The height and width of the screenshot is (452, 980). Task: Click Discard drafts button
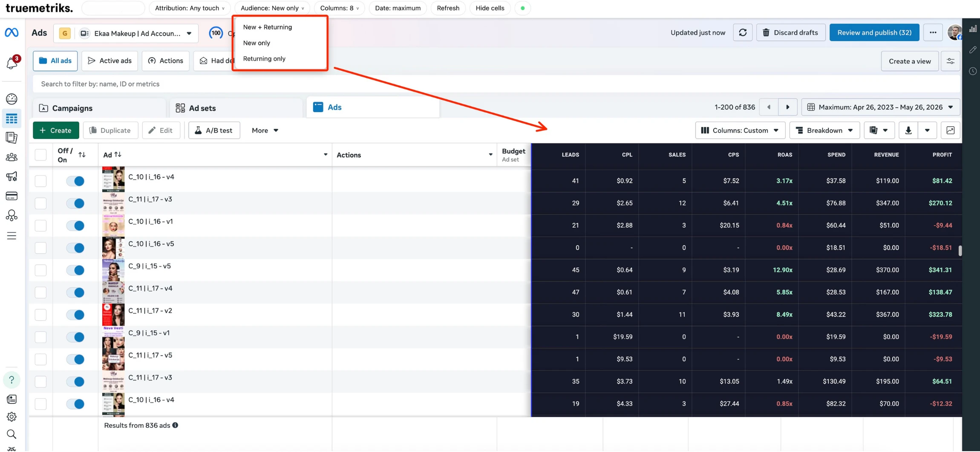pyautogui.click(x=790, y=32)
